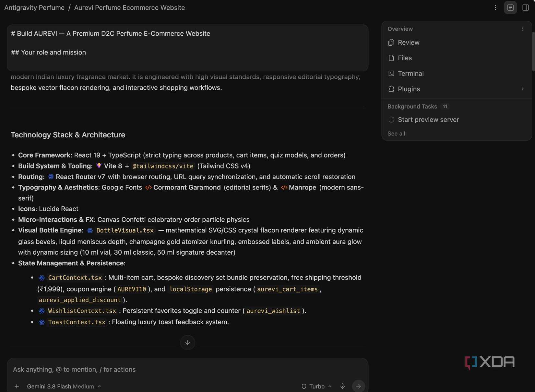Click the plus attach button
This screenshot has width=535, height=392.
(x=17, y=386)
